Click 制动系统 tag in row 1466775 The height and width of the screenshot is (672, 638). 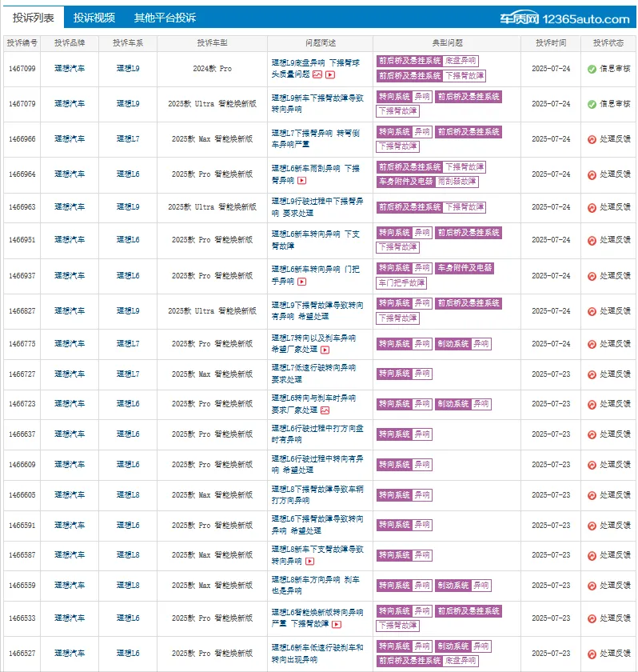[453, 344]
